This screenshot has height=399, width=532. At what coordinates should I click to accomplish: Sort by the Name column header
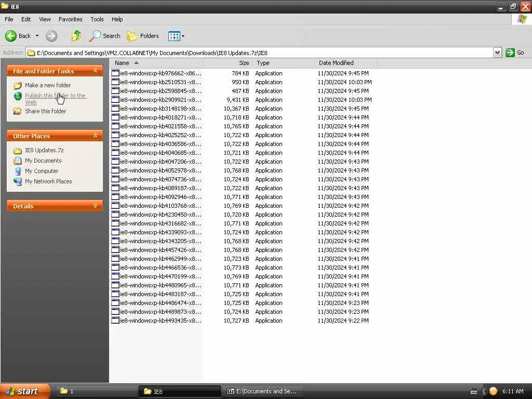[x=156, y=63]
